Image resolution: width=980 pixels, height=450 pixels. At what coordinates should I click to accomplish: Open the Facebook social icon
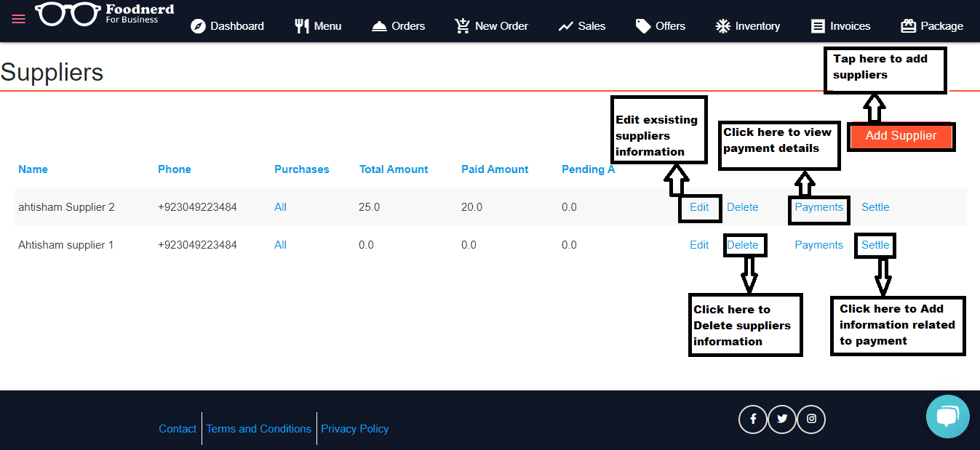[753, 419]
